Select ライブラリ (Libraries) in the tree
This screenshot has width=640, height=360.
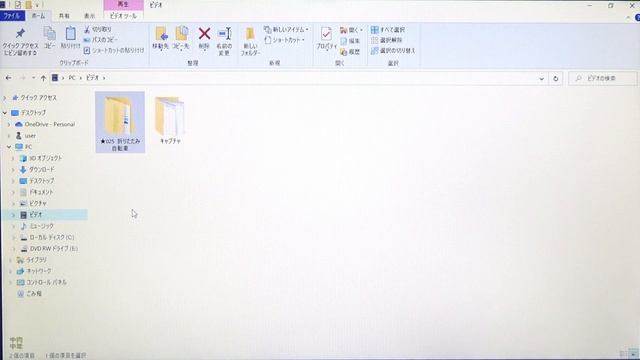(x=32, y=260)
